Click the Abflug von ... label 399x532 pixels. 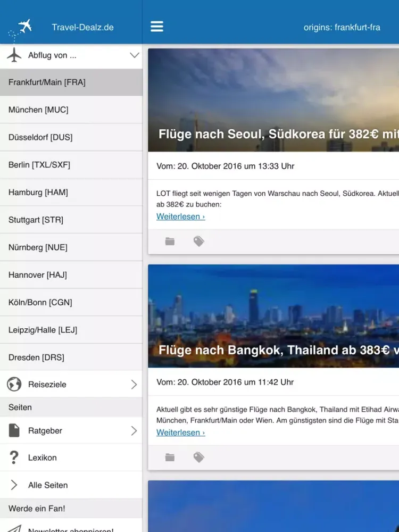[x=52, y=55]
